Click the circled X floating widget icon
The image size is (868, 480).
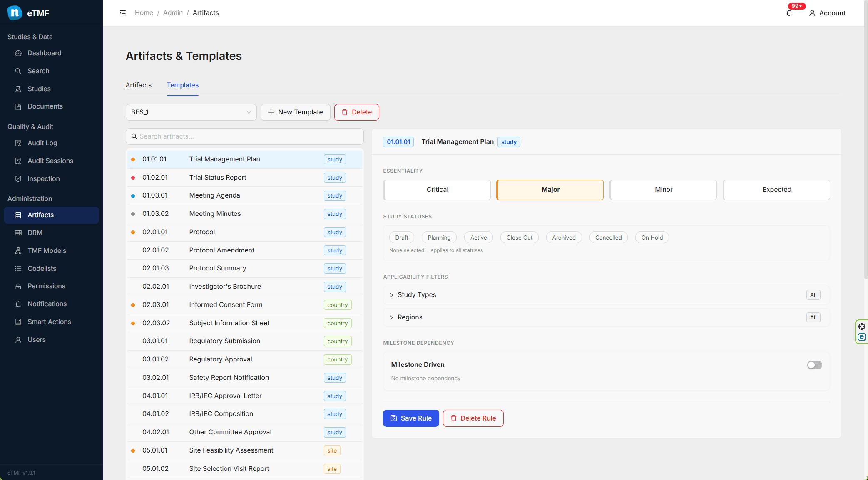(x=862, y=327)
